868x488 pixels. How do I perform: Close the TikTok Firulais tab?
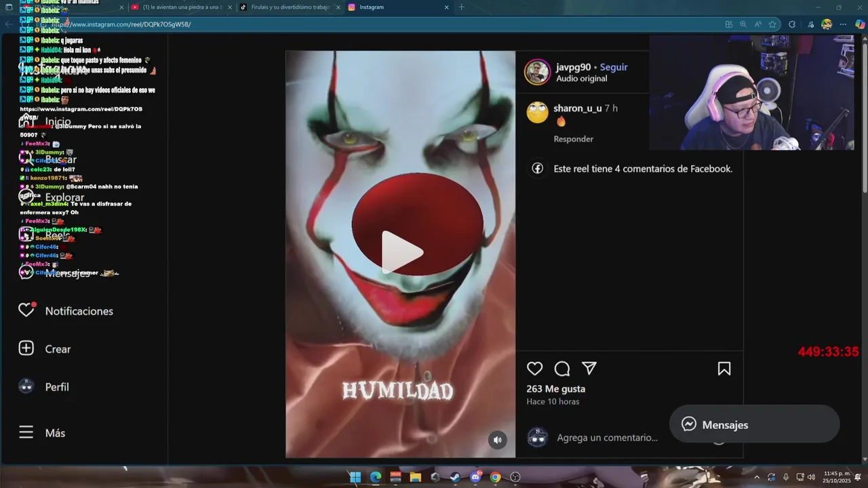click(x=338, y=7)
